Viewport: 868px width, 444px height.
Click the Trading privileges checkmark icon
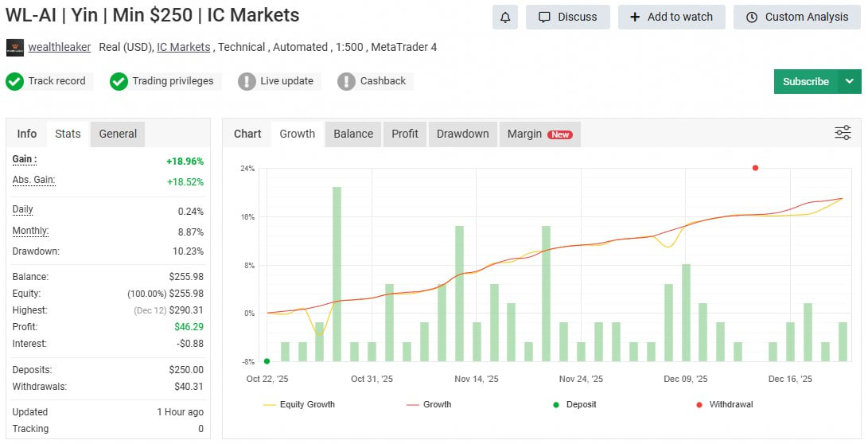(x=119, y=81)
